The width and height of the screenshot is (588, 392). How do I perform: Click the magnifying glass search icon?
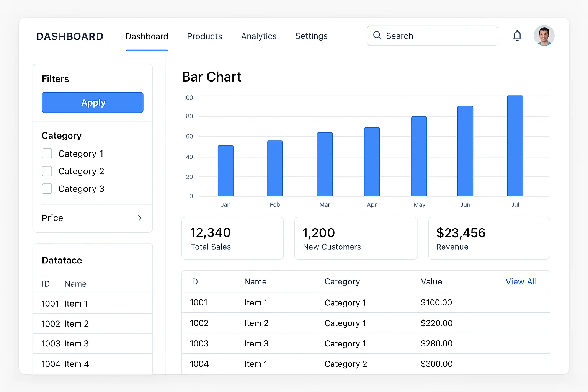coord(377,36)
